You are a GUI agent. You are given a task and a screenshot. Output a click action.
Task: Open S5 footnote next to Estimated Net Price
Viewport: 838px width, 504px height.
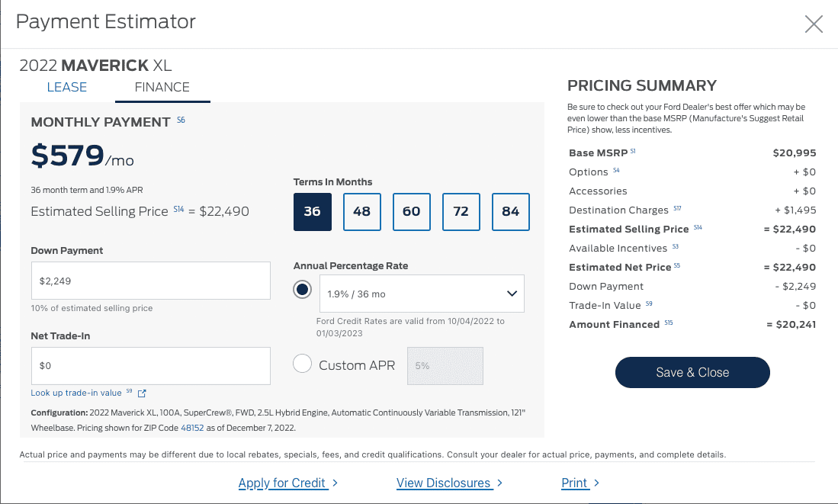click(676, 265)
